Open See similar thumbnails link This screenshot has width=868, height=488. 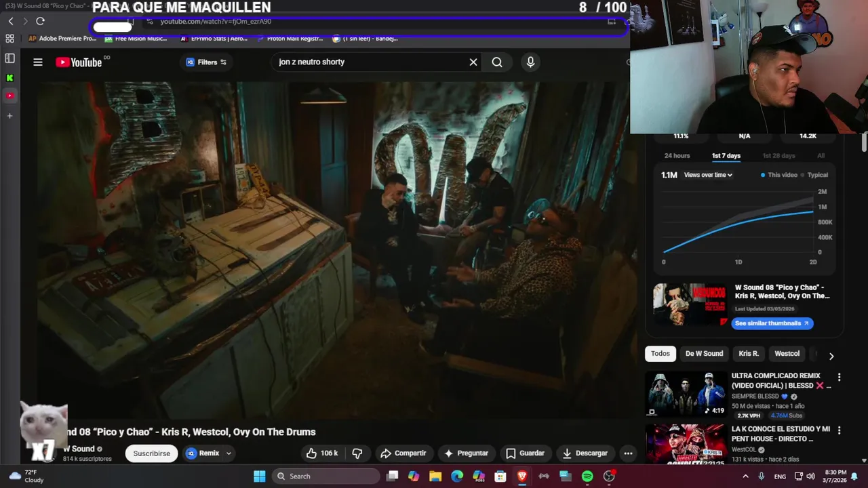pos(772,323)
